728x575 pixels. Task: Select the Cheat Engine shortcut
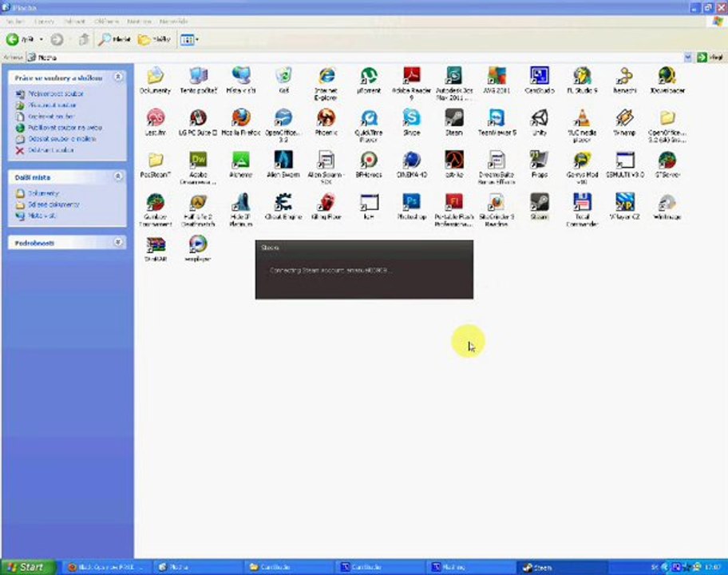point(283,207)
